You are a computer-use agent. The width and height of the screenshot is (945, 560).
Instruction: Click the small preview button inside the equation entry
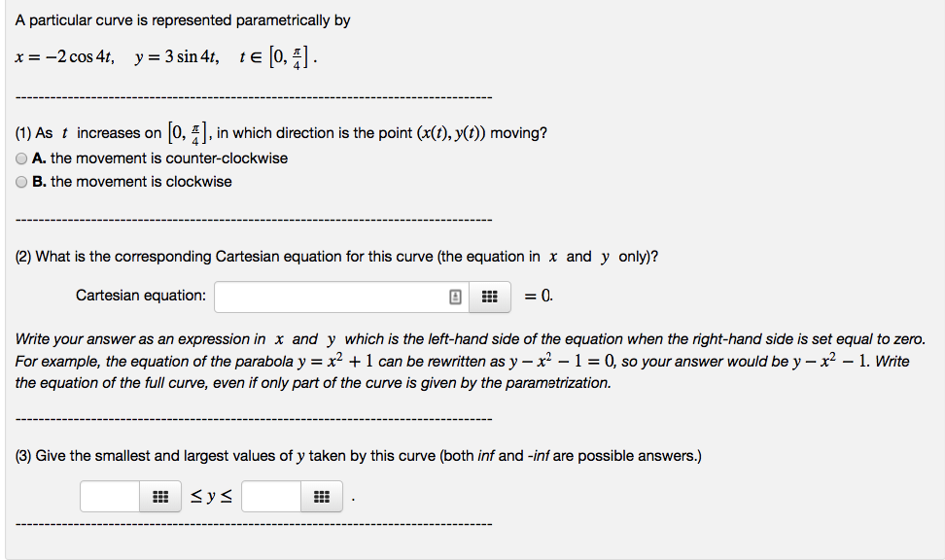click(x=454, y=297)
